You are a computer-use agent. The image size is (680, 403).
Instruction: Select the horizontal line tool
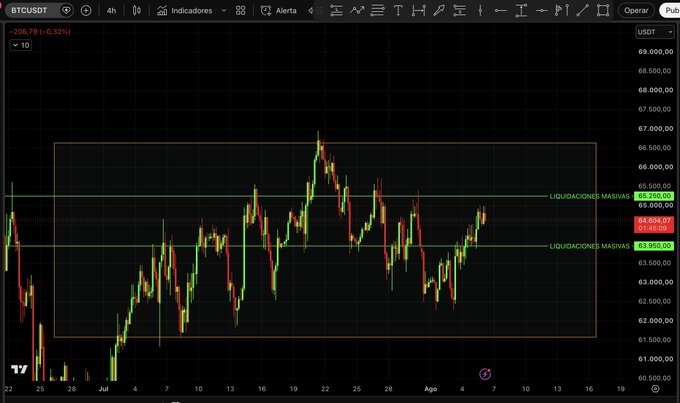(541, 10)
